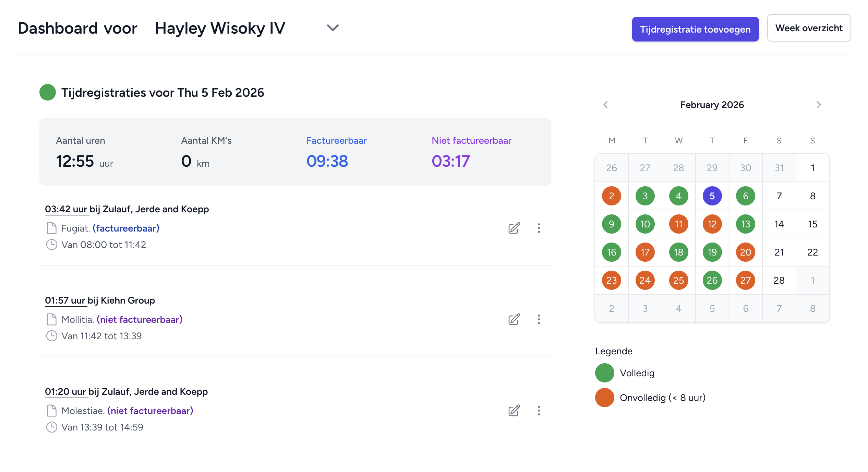Click 'Van 08:00 tot 11:42' time text
Image resolution: width=868 pixels, height=472 pixels.
pyautogui.click(x=104, y=245)
